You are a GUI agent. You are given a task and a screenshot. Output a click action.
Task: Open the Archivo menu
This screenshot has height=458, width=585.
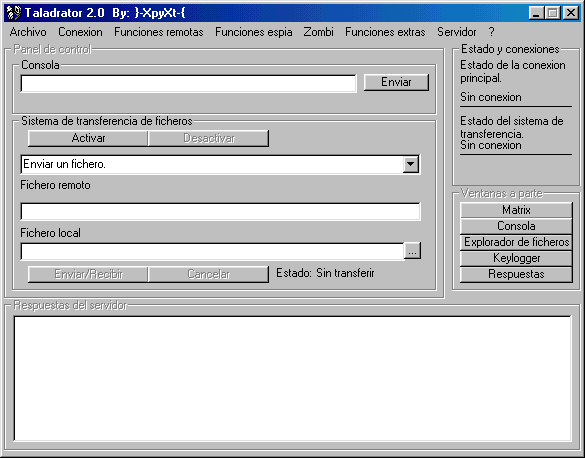click(28, 32)
